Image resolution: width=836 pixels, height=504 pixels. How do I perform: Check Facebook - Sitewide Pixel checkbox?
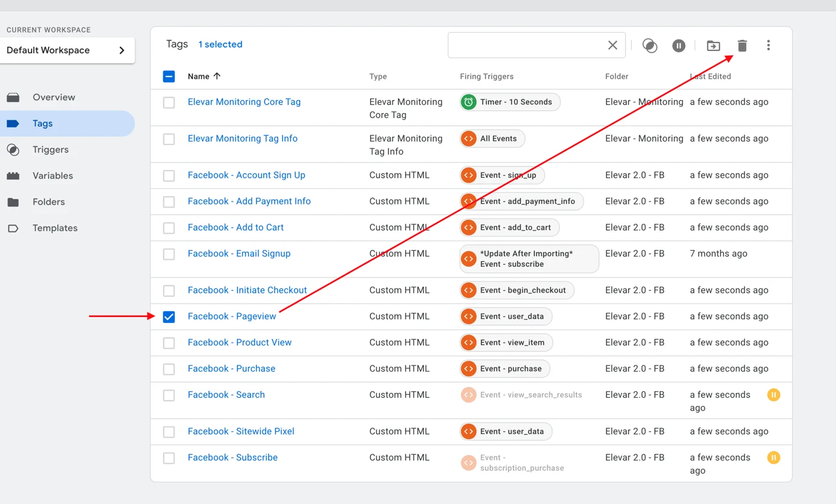coord(169,432)
